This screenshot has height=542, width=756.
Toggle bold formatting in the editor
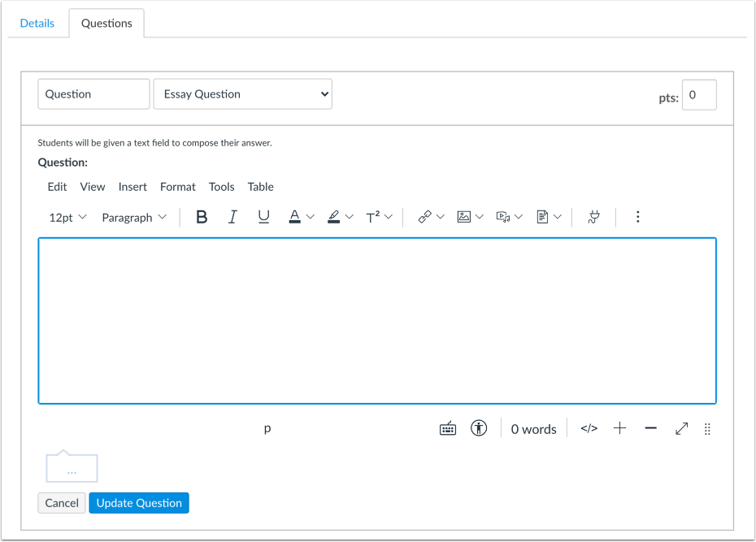[x=202, y=216]
